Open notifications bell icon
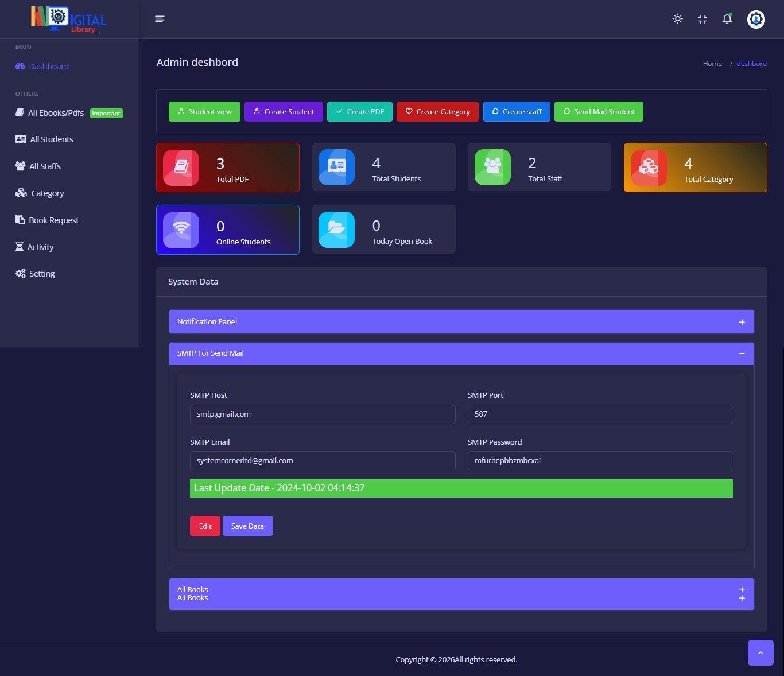The image size is (784, 676). point(727,19)
